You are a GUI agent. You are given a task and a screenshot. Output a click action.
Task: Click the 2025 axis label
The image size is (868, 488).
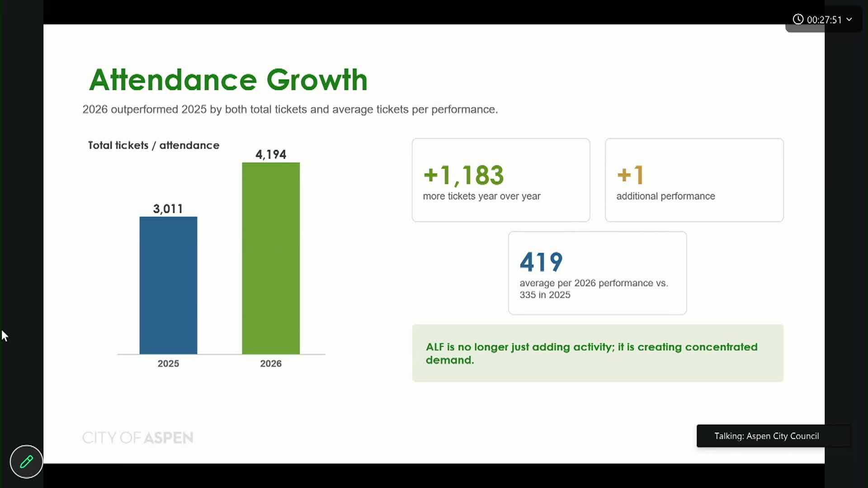point(168,363)
